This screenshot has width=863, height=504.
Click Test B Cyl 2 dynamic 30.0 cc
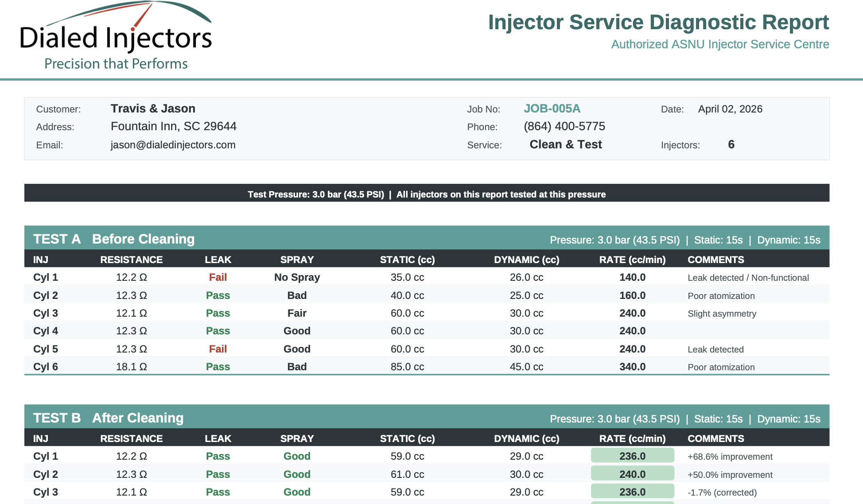point(527,474)
